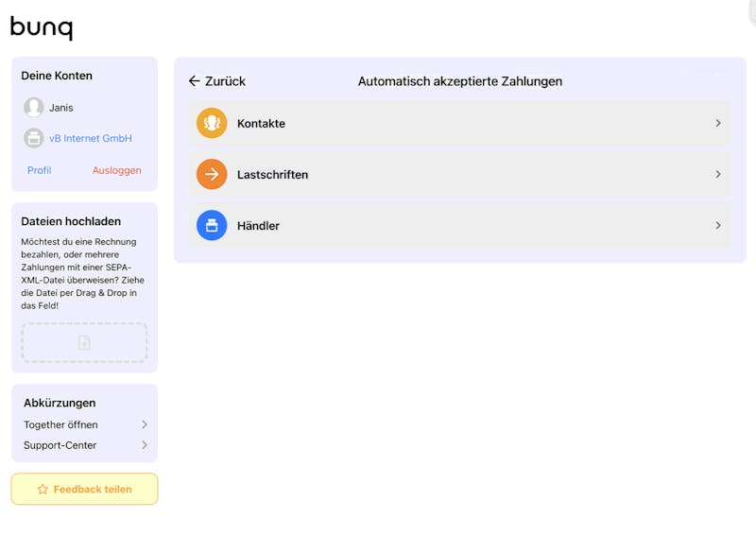Click the blue Händler shop icon

click(x=212, y=225)
